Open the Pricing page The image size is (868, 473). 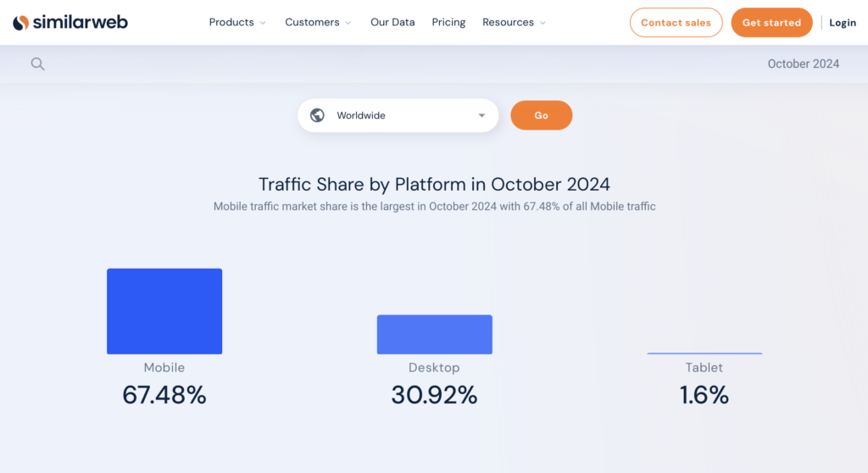[x=448, y=23]
